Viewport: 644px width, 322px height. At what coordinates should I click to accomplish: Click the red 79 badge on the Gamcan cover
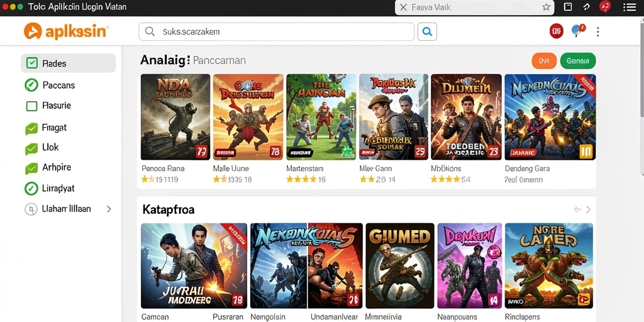click(237, 300)
